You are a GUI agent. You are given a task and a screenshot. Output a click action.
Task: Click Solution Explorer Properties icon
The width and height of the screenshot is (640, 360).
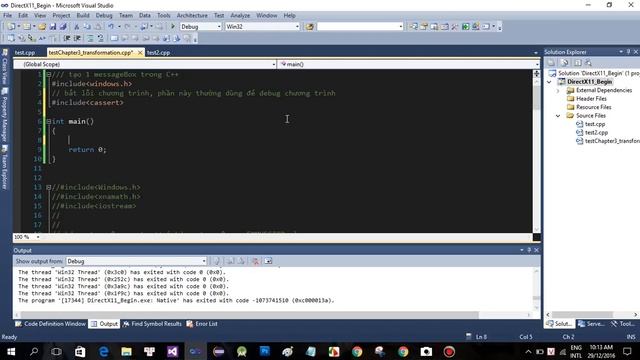[551, 63]
